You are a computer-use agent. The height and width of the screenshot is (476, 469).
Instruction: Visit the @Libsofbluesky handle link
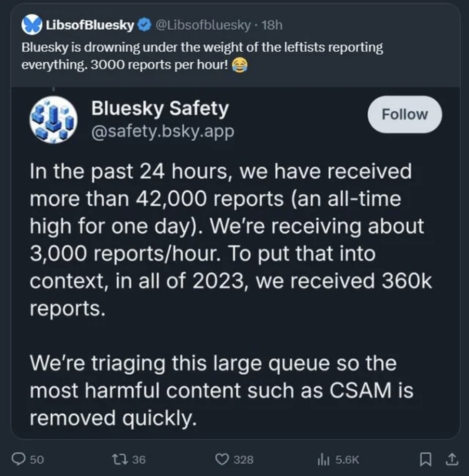click(203, 25)
